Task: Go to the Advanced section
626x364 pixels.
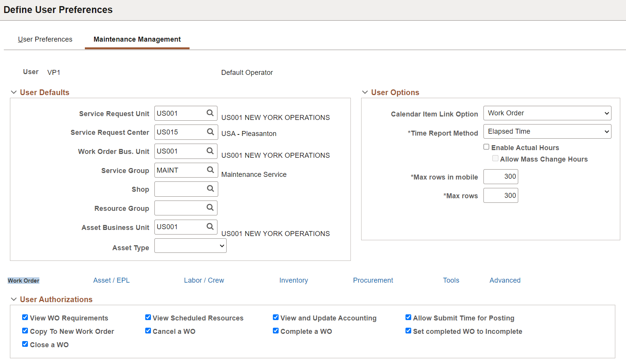Action: coord(504,280)
